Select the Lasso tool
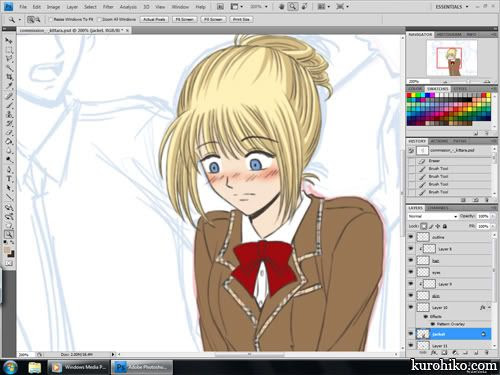Image resolution: width=500 pixels, height=375 pixels. [9, 59]
